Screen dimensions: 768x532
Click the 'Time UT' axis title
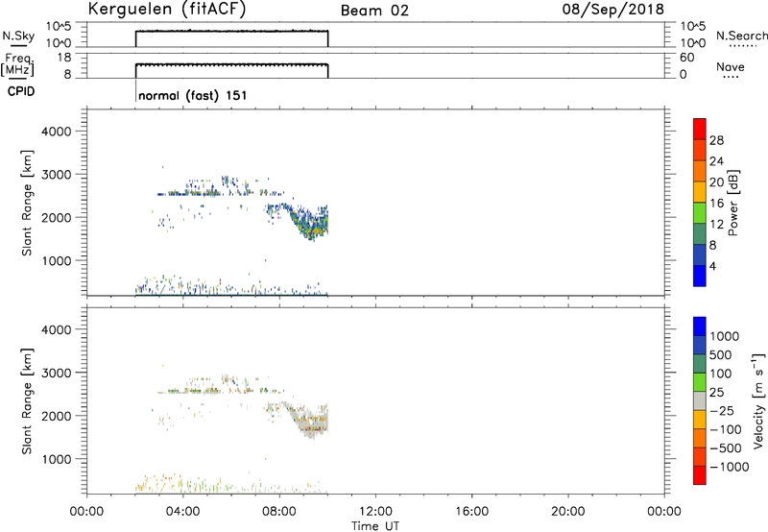[375, 526]
